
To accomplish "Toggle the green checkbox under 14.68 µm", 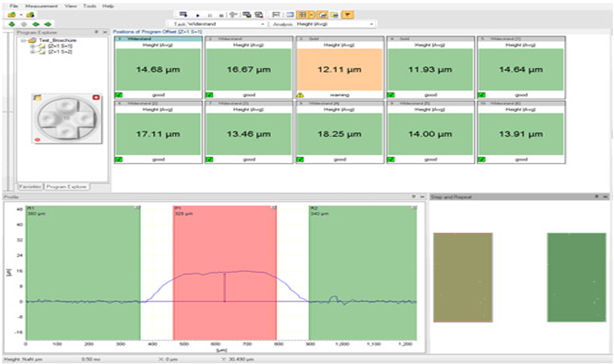I will pos(119,95).
